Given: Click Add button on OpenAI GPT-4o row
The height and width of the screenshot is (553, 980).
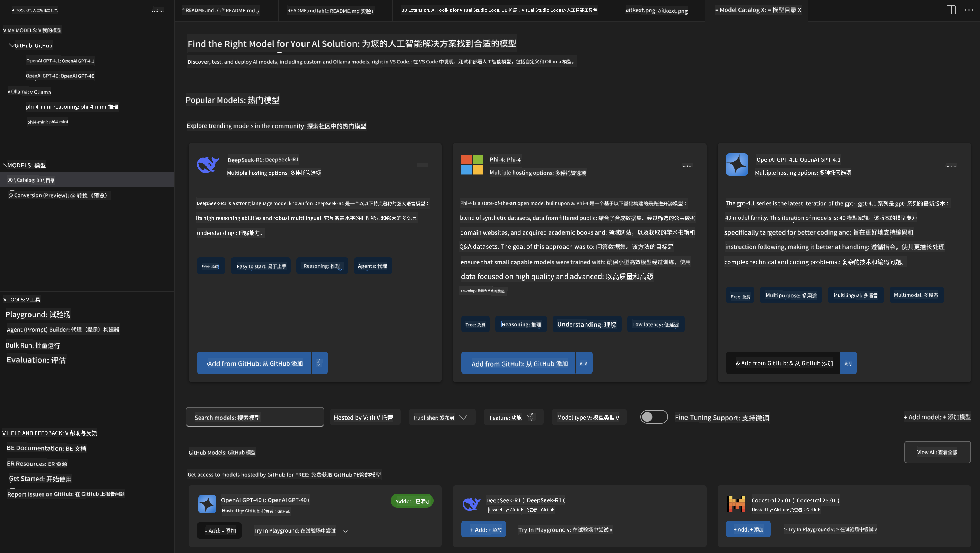Looking at the screenshot, I should click(x=219, y=530).
